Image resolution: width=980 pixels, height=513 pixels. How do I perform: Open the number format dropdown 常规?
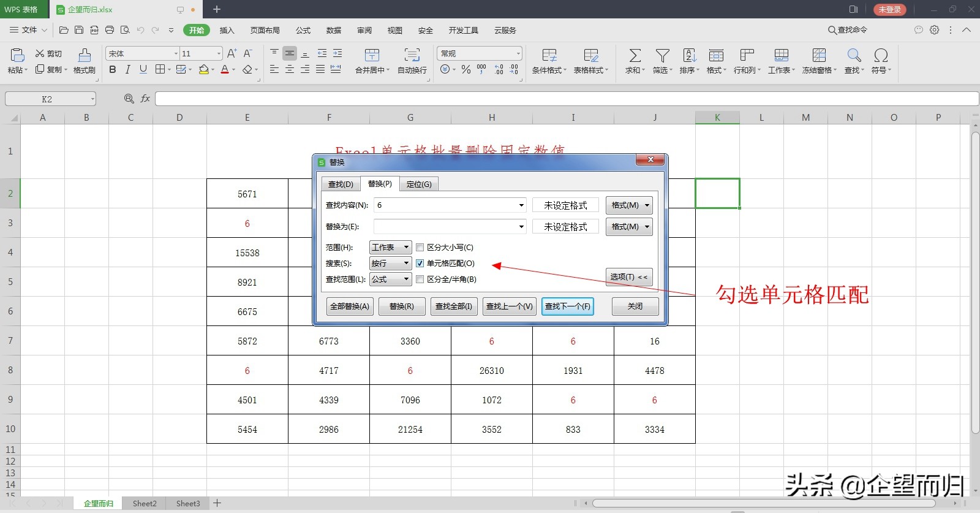[518, 54]
